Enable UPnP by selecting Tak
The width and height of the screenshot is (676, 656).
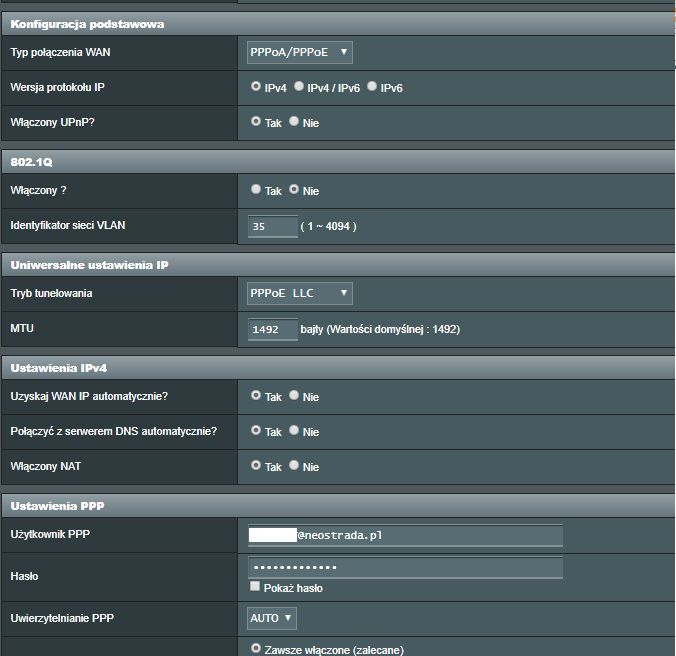[256, 122]
